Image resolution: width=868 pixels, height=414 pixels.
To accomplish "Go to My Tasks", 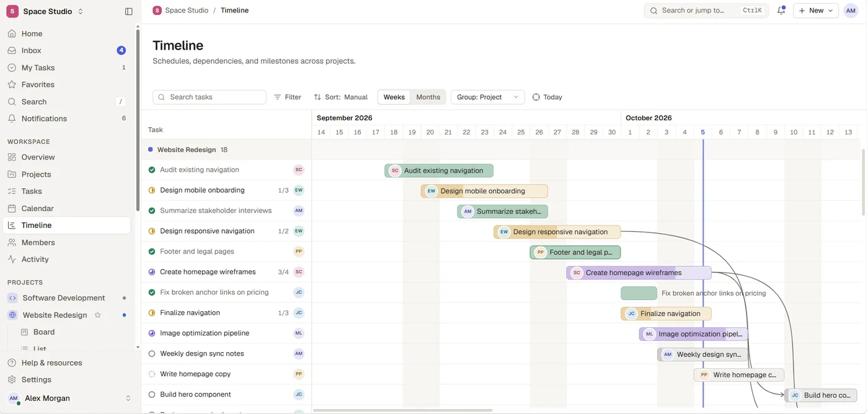I will (x=68, y=68).
